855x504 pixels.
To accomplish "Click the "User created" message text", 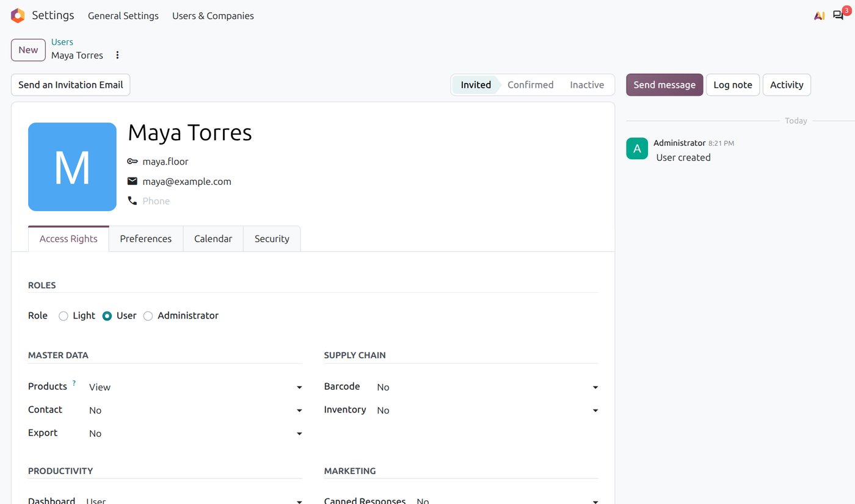I will 683,157.
